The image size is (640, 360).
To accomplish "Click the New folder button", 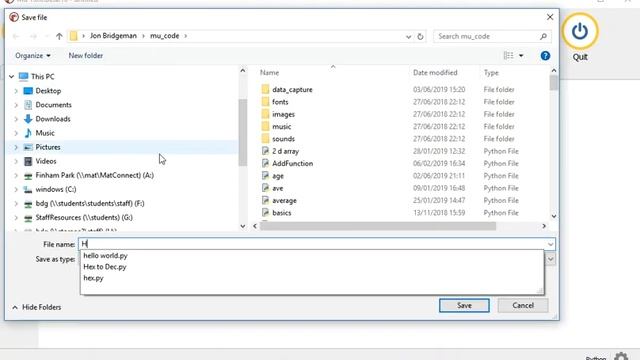I will tap(86, 56).
